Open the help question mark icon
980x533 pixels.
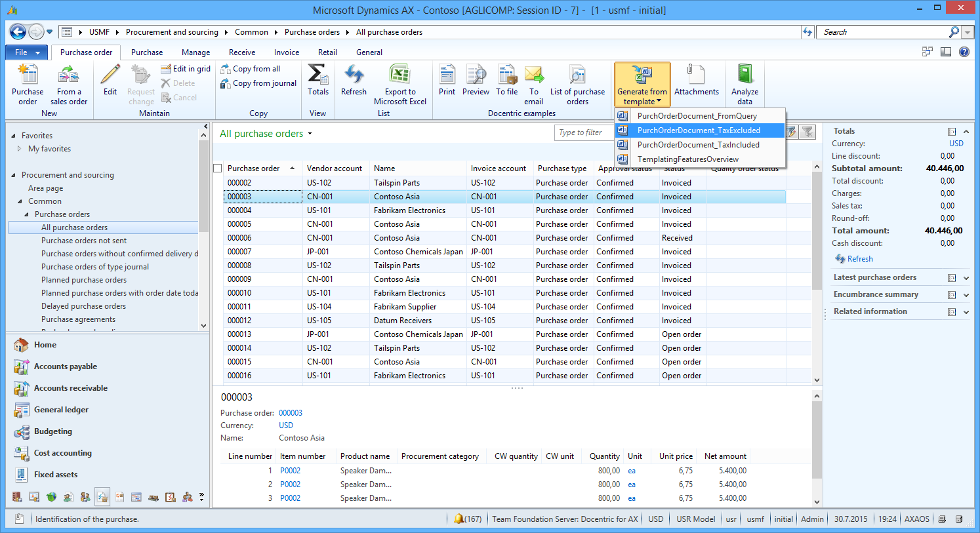click(964, 52)
